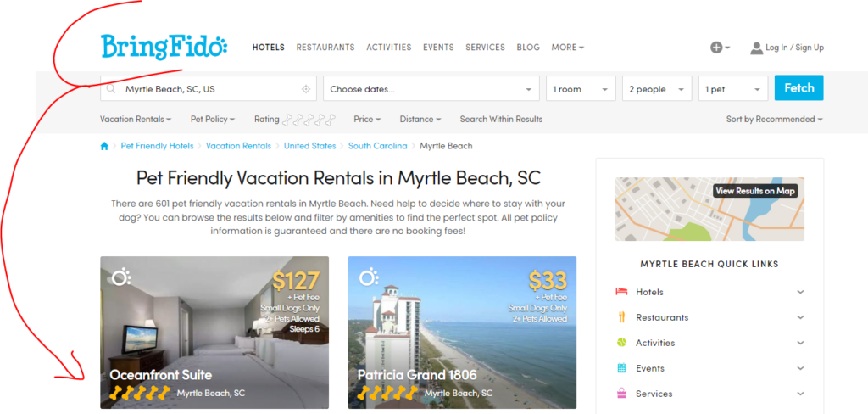Open the Price filter dropdown

[x=367, y=119]
